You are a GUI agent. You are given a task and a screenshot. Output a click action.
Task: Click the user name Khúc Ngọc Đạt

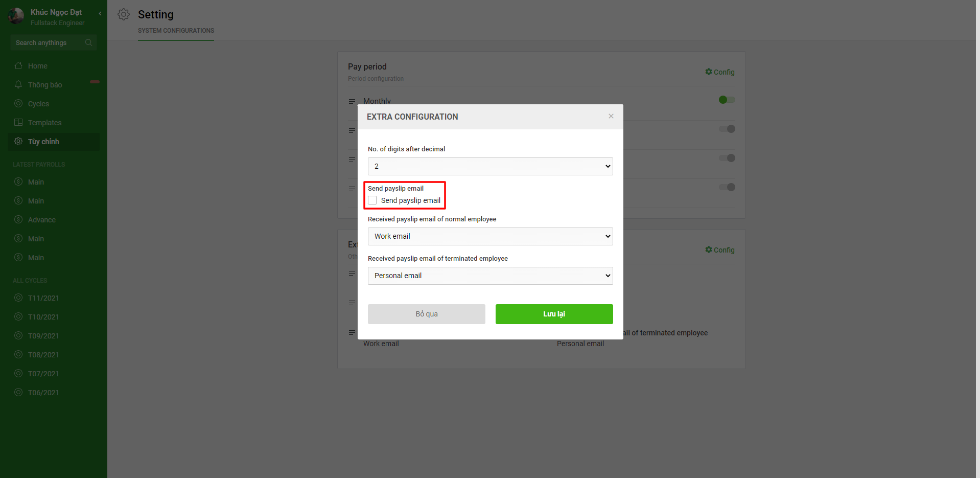[x=56, y=12]
